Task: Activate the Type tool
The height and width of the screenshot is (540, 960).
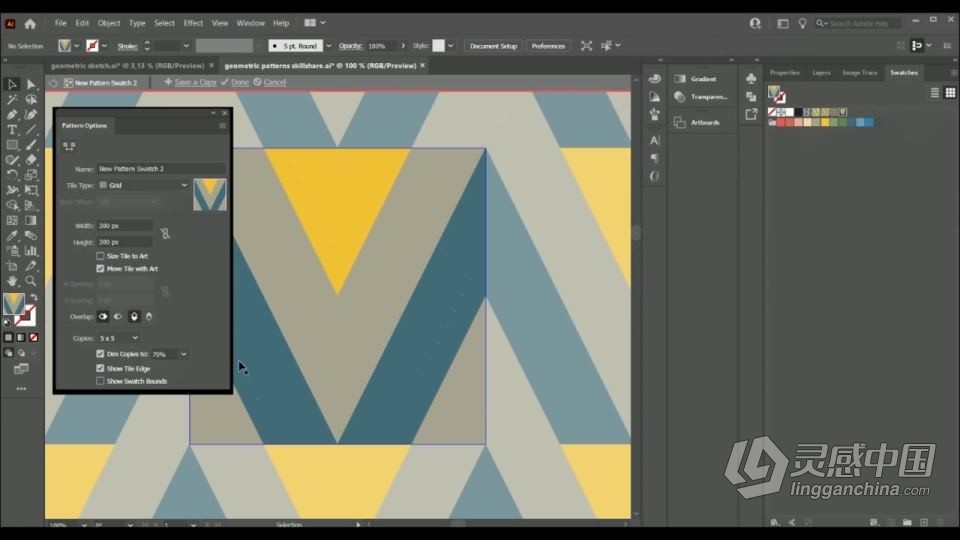Action: [12, 130]
